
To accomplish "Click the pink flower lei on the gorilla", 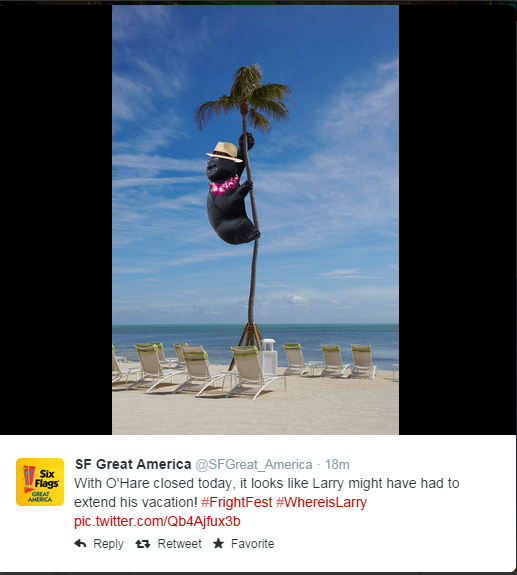I will point(224,186).
